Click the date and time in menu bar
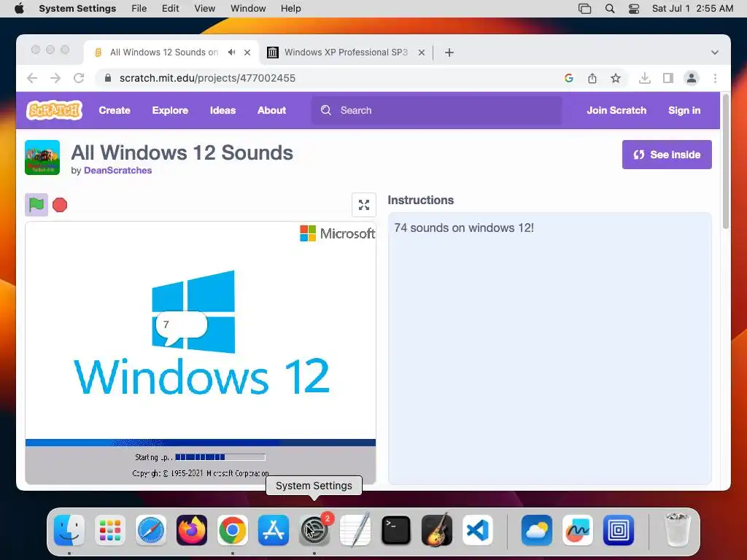 point(692,9)
